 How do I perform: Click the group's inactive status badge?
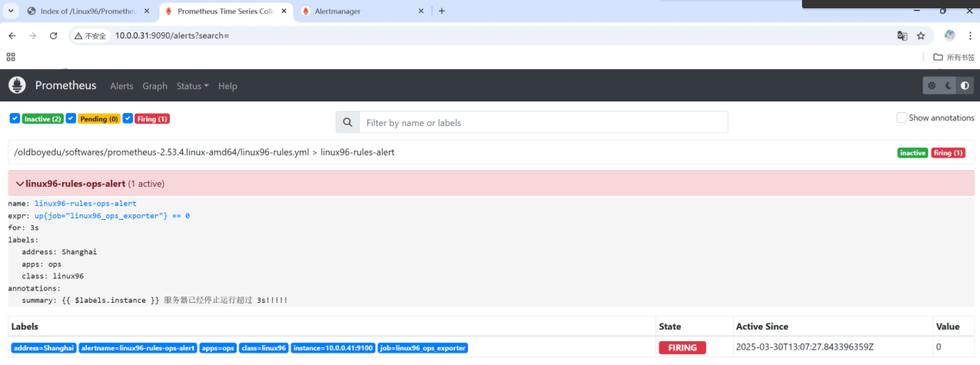click(x=912, y=153)
